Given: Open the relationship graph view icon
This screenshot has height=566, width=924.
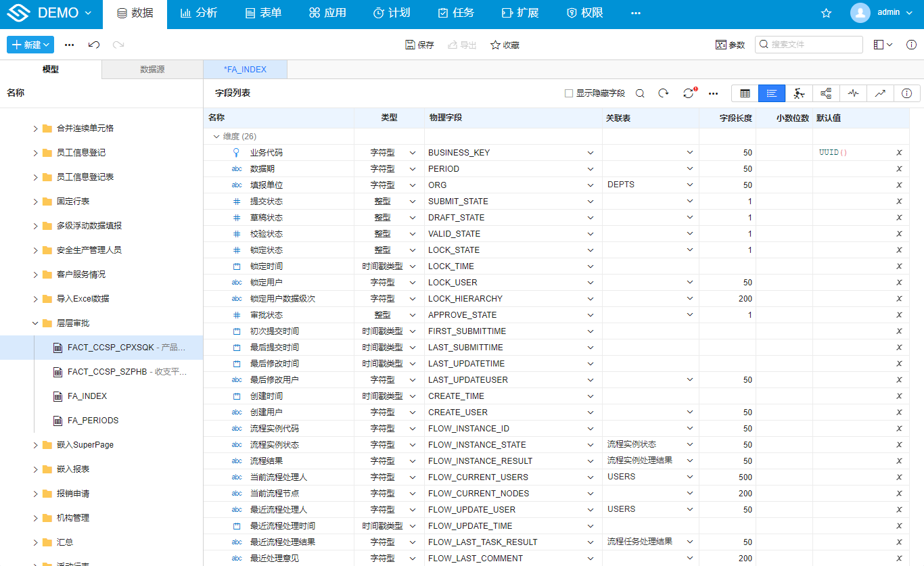Looking at the screenshot, I should [799, 93].
